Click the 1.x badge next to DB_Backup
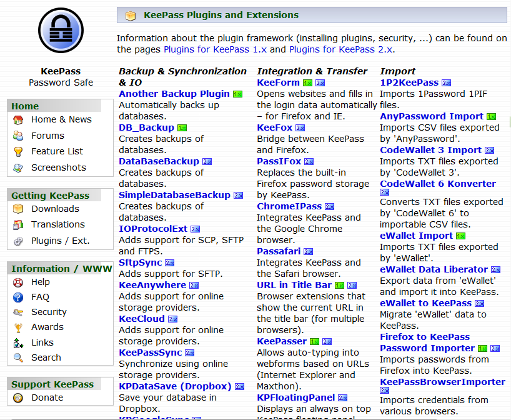The height and width of the screenshot is (420, 511). [x=182, y=128]
